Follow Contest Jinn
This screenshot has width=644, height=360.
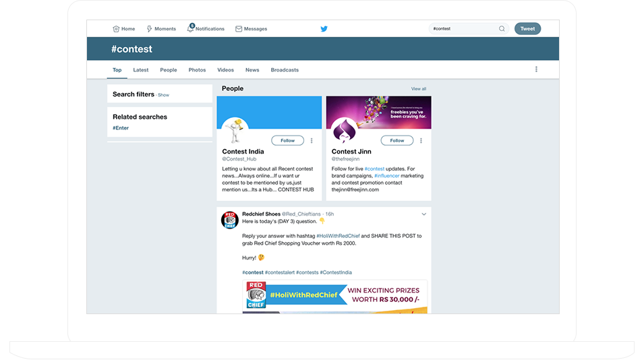(397, 140)
